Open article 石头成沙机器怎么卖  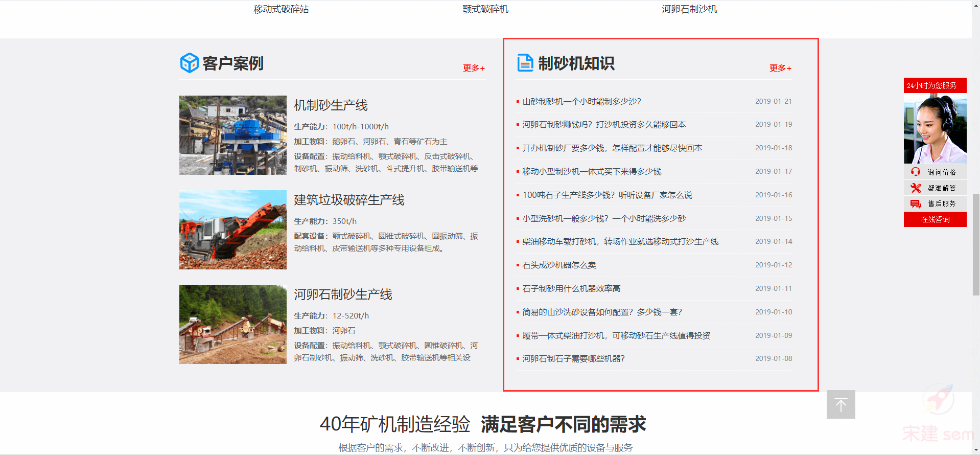[559, 265]
